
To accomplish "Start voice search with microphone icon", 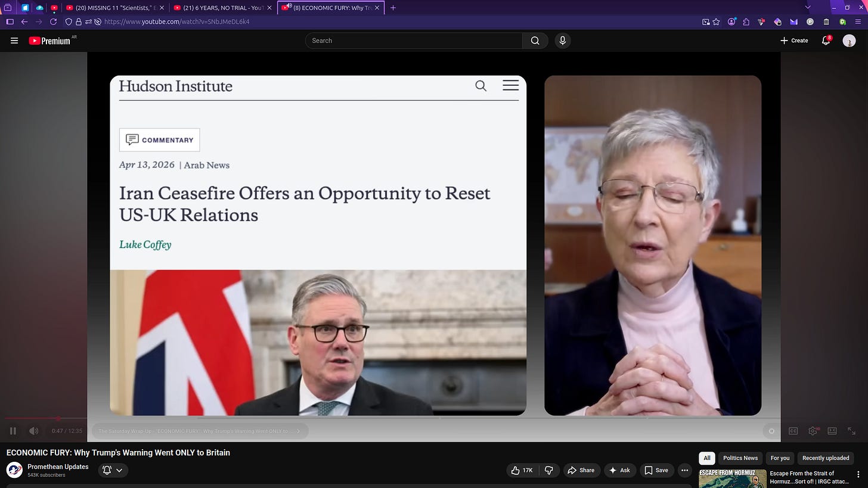I will click(562, 41).
